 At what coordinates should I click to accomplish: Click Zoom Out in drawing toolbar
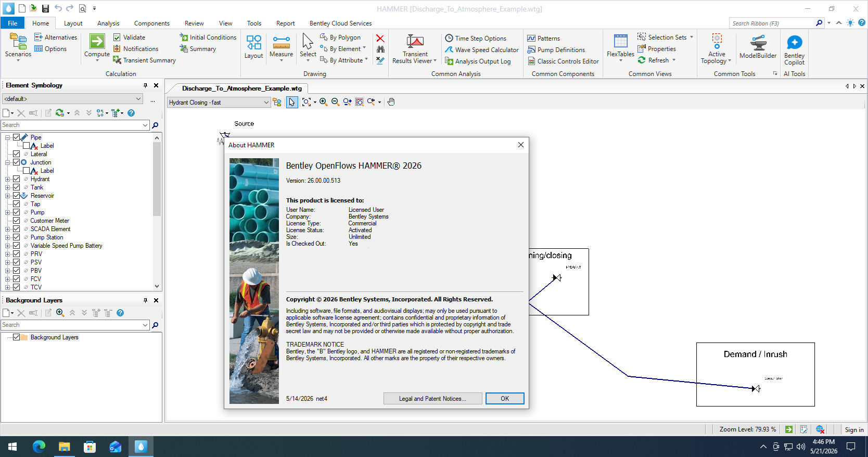point(335,102)
